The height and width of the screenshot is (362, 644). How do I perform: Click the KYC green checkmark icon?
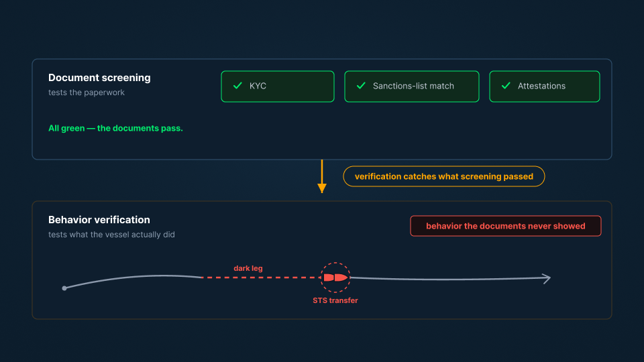tap(237, 86)
